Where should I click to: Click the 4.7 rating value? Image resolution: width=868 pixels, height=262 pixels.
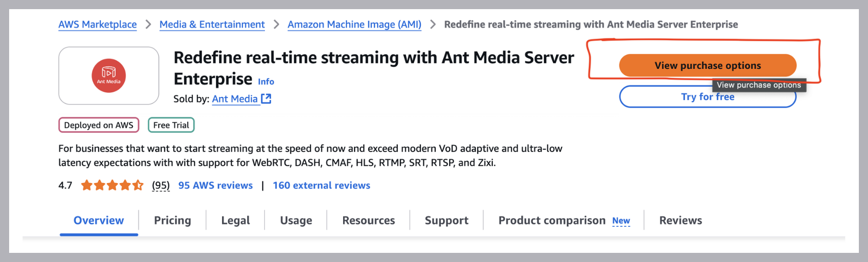coord(65,185)
